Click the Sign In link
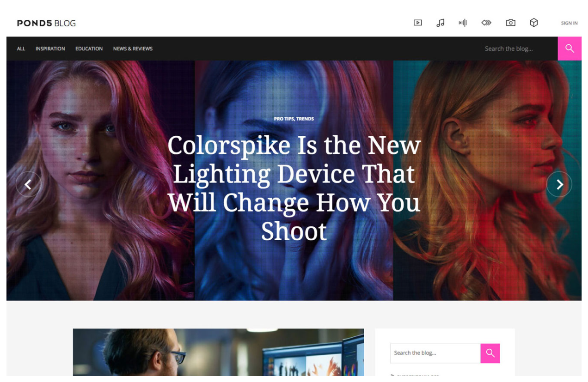588x382 pixels. point(569,23)
